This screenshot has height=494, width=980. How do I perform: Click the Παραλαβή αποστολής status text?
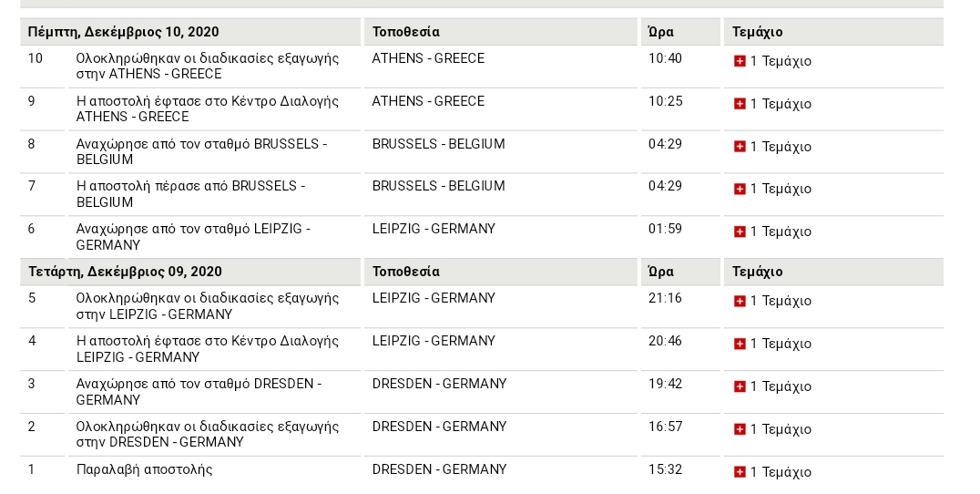tap(145, 469)
